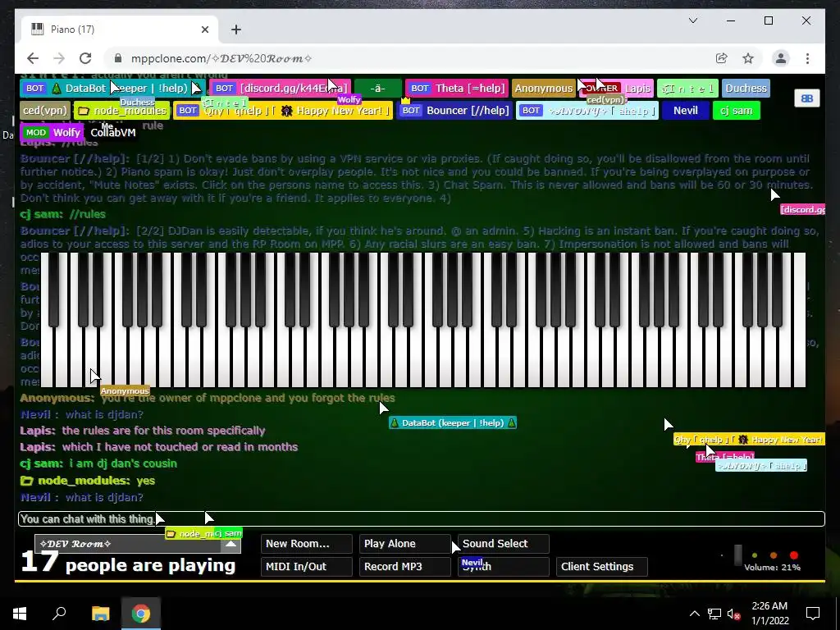Click the Happy New Year bot tag
This screenshot has height=630, width=840.
[x=282, y=111]
